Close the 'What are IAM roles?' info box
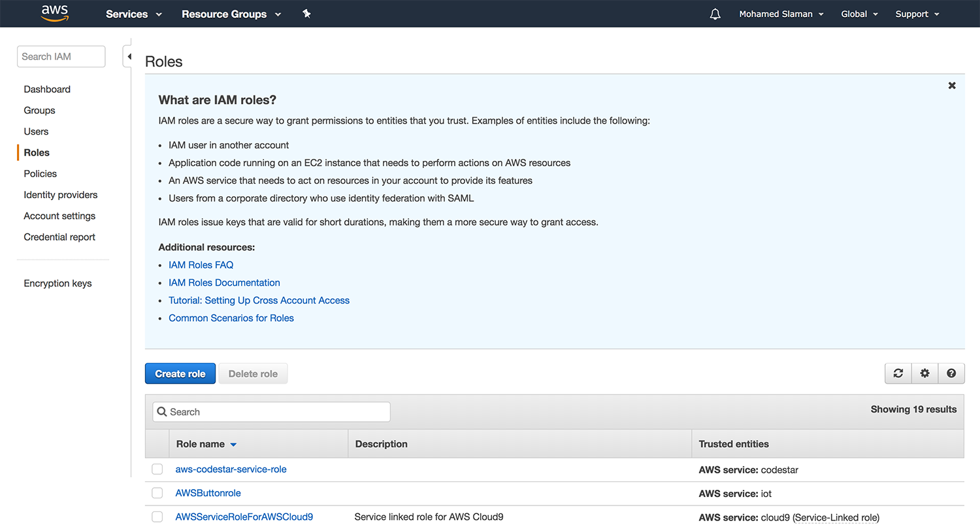 (952, 86)
